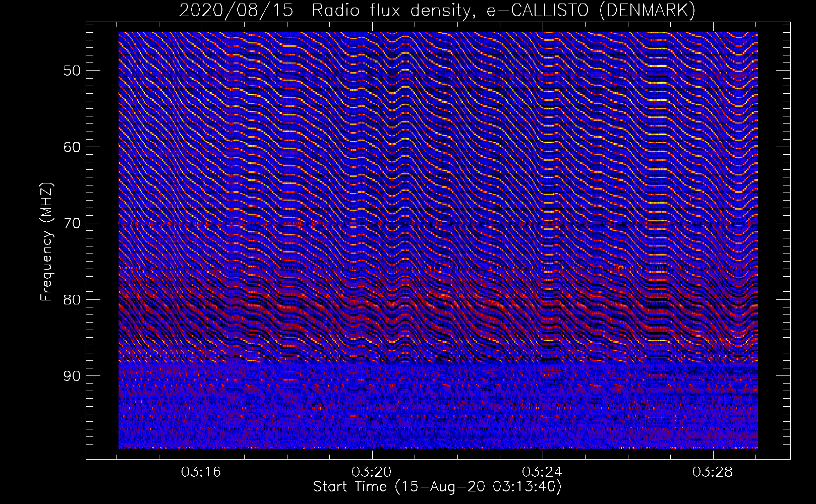
Task: Select the 03:16 time tick label
Action: tap(201, 472)
